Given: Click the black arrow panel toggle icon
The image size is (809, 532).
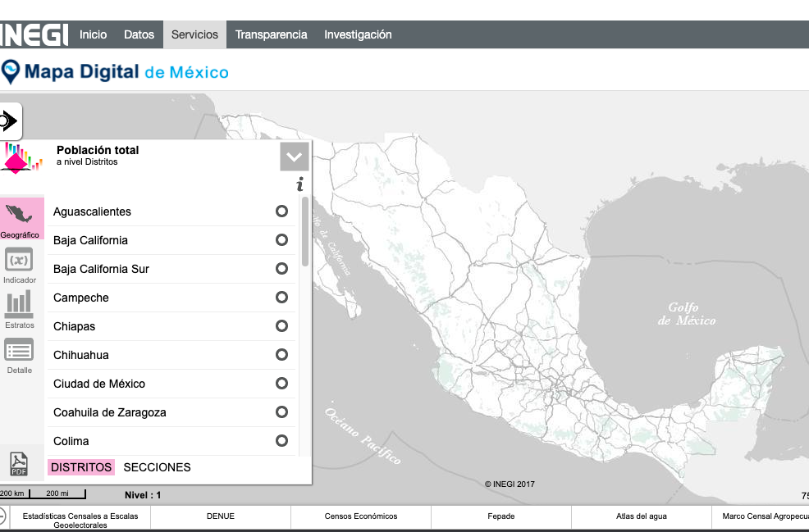Looking at the screenshot, I should (9, 121).
